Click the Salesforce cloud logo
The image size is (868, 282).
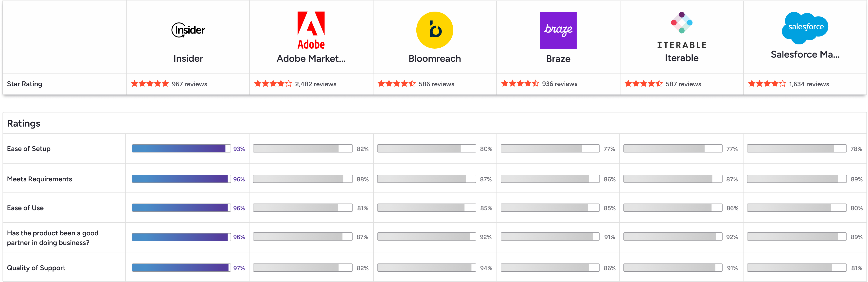805,28
